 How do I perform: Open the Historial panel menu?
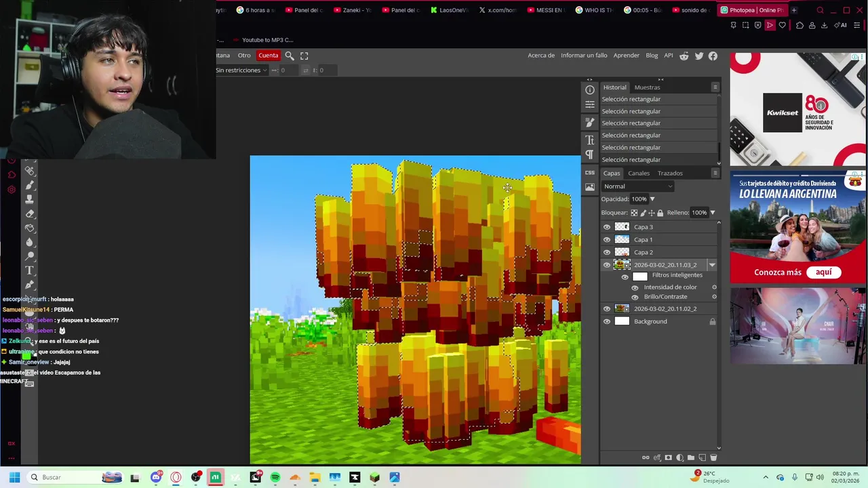715,87
